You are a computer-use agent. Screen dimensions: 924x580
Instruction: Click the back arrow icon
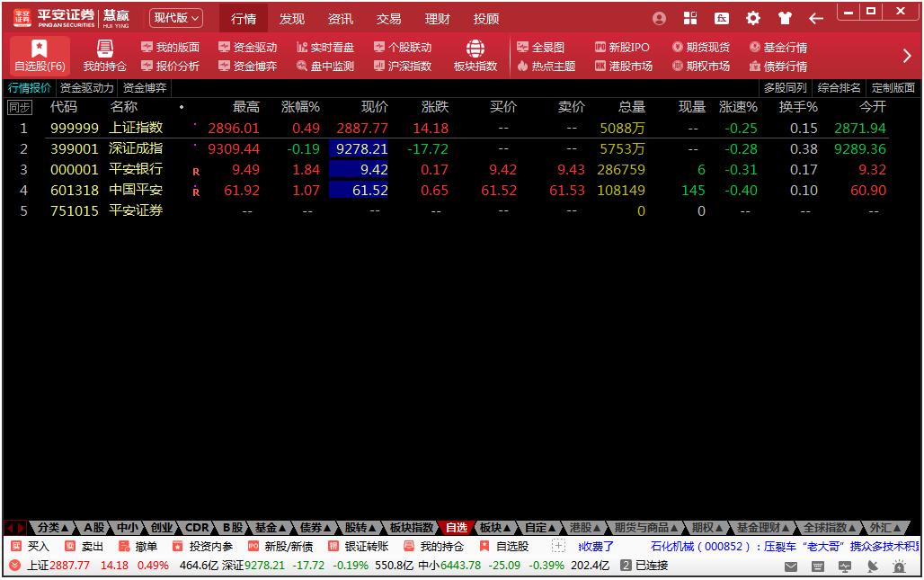815,18
